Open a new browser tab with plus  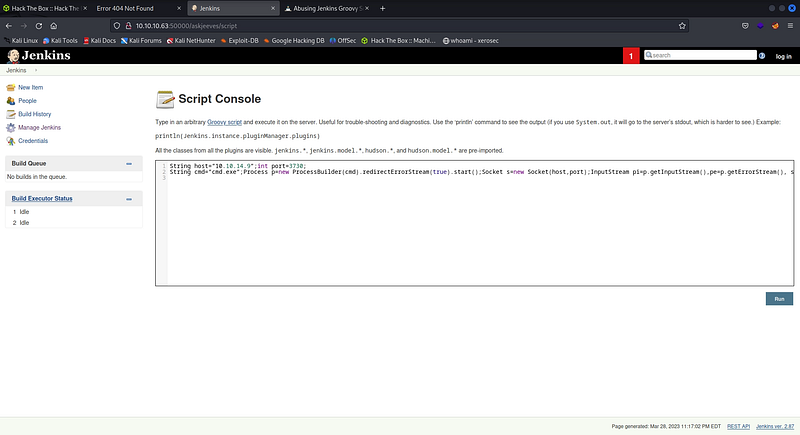click(x=382, y=8)
